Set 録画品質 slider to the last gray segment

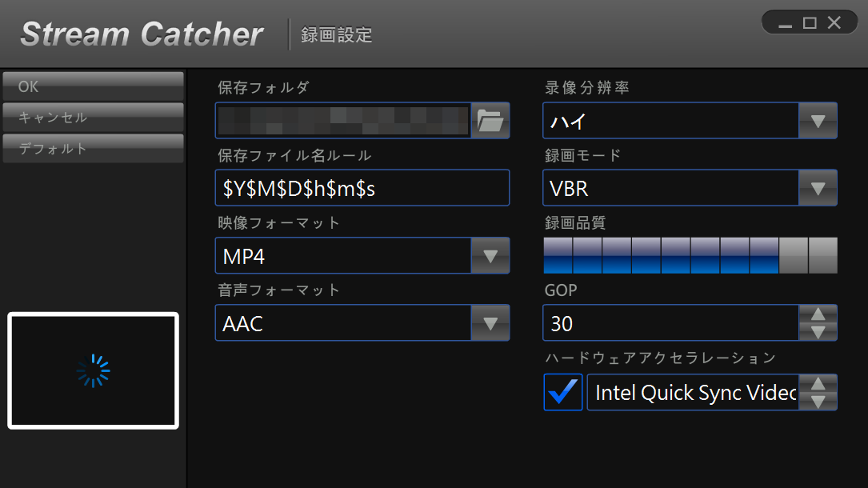click(x=823, y=256)
